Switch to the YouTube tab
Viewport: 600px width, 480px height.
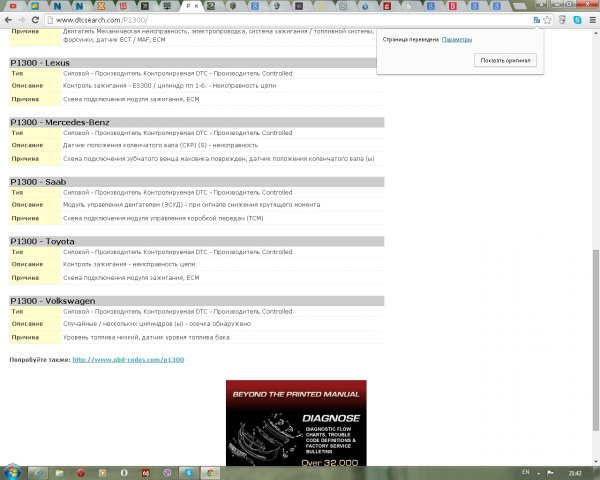point(13,6)
